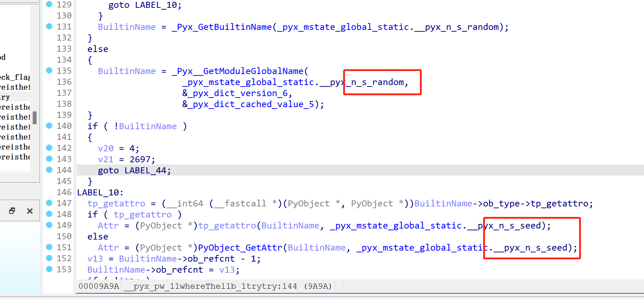Toggle breakpoint on highlighted line 144
Screen dimensions: 644x299
click(x=49, y=170)
